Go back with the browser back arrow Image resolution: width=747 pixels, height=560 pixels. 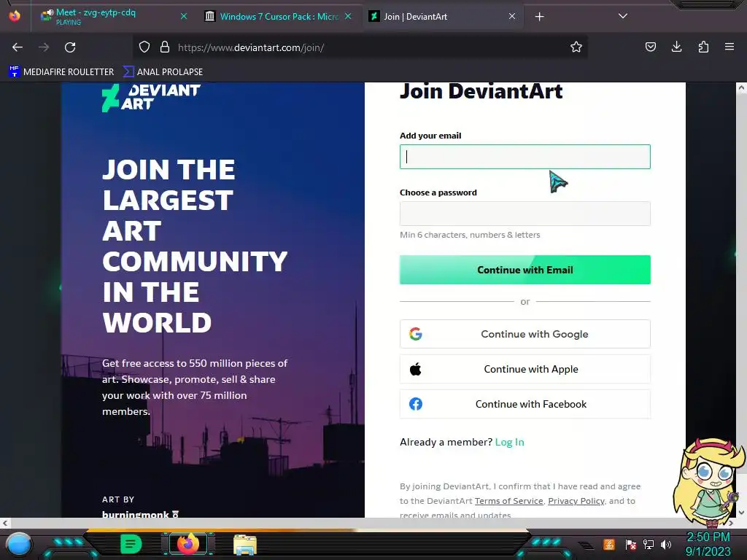click(18, 47)
